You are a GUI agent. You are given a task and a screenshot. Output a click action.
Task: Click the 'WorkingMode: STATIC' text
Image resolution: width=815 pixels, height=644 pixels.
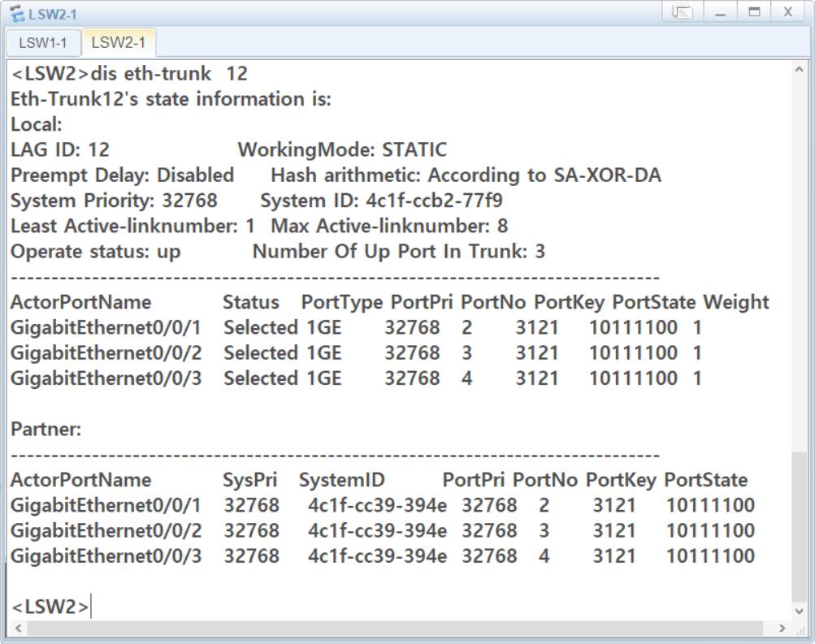point(342,149)
